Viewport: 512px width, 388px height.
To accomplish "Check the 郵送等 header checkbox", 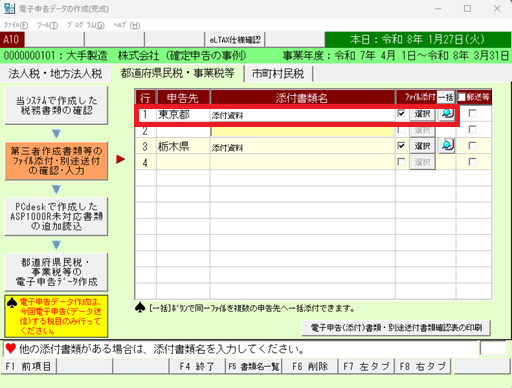I will tap(462, 97).
